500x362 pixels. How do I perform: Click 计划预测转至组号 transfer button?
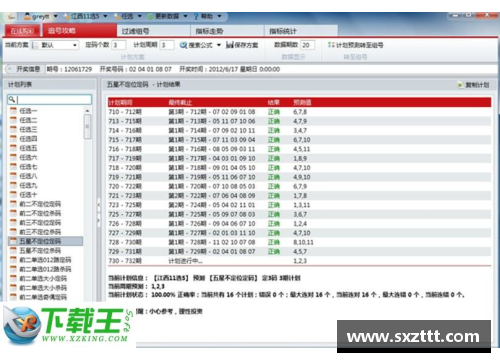(355, 45)
